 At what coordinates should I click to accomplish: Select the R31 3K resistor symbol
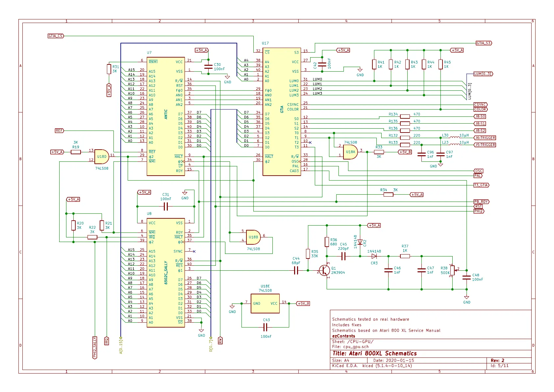coord(109,69)
